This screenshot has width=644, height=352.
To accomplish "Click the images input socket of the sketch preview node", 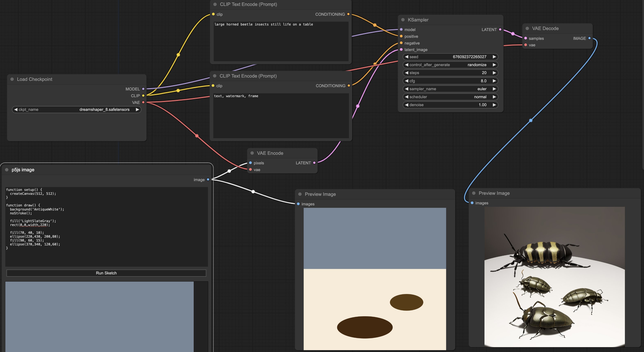I will [x=298, y=204].
